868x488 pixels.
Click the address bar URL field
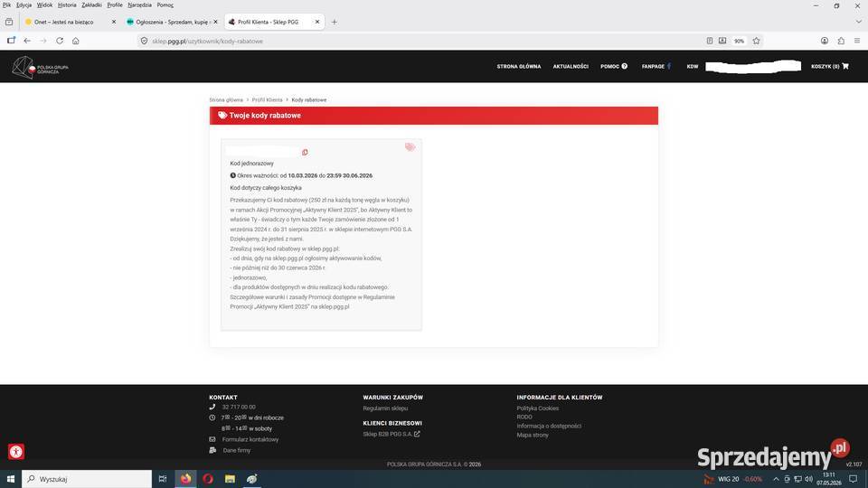pos(420,41)
